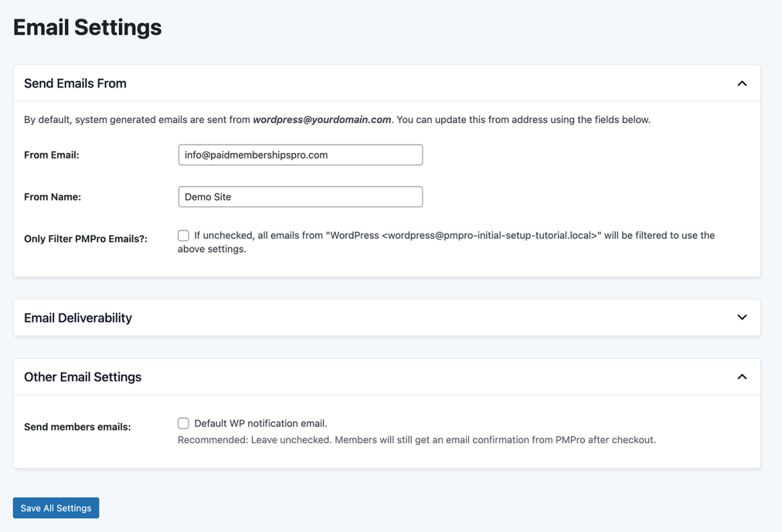This screenshot has height=532, width=782.
Task: Click the downward chevron icon on Email Deliverability
Action: pos(741,317)
